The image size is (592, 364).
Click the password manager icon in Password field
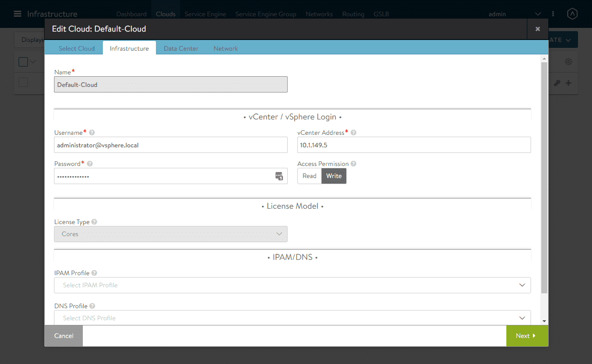pyautogui.click(x=279, y=176)
